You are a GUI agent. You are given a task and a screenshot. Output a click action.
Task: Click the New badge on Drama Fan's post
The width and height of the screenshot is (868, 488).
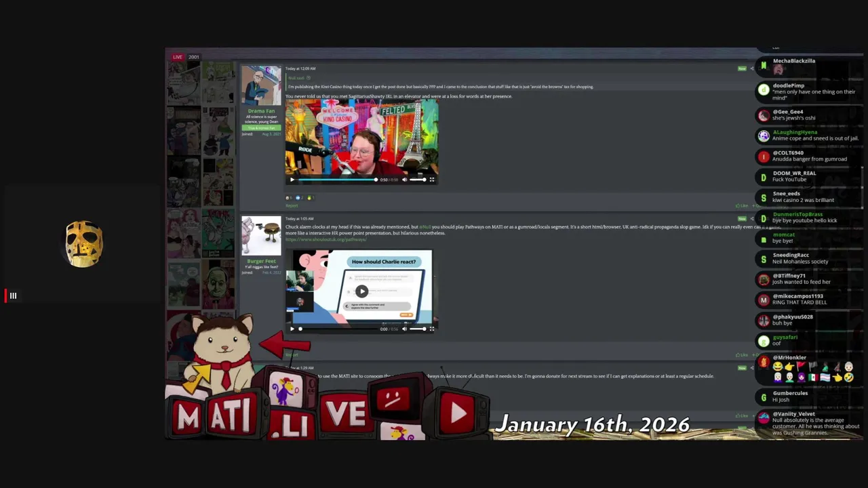[x=742, y=68]
